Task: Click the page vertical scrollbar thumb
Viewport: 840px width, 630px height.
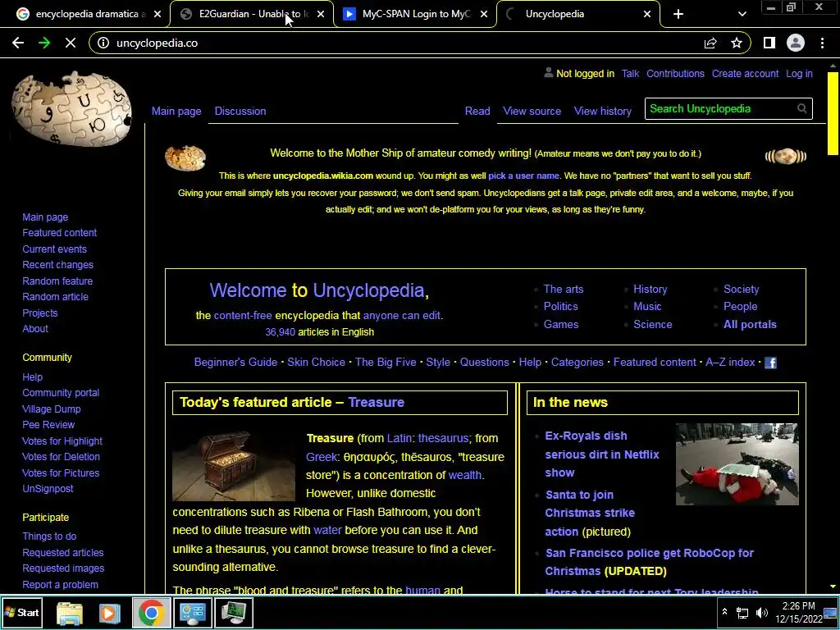Action: pos(833,112)
